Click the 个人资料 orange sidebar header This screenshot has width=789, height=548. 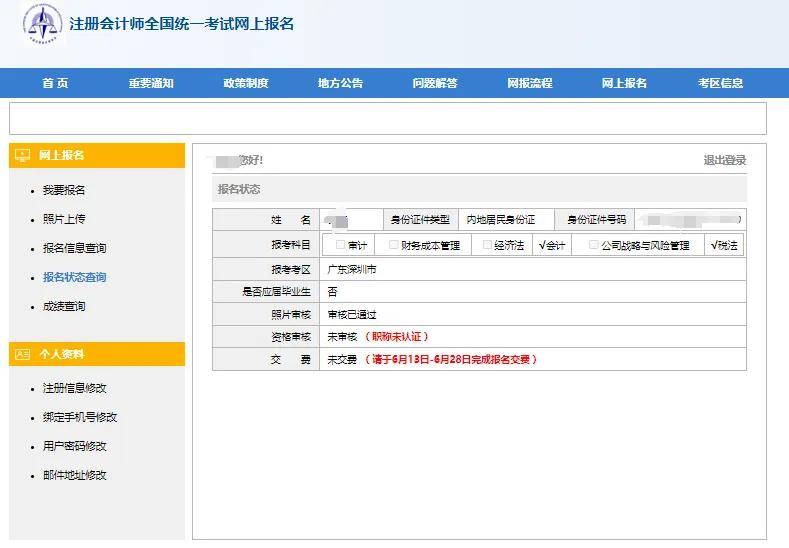point(97,354)
